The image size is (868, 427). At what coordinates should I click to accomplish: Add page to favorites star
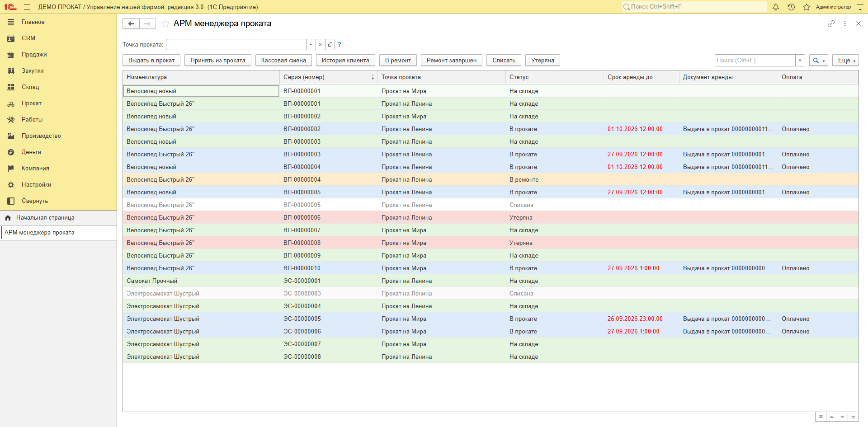[x=165, y=23]
